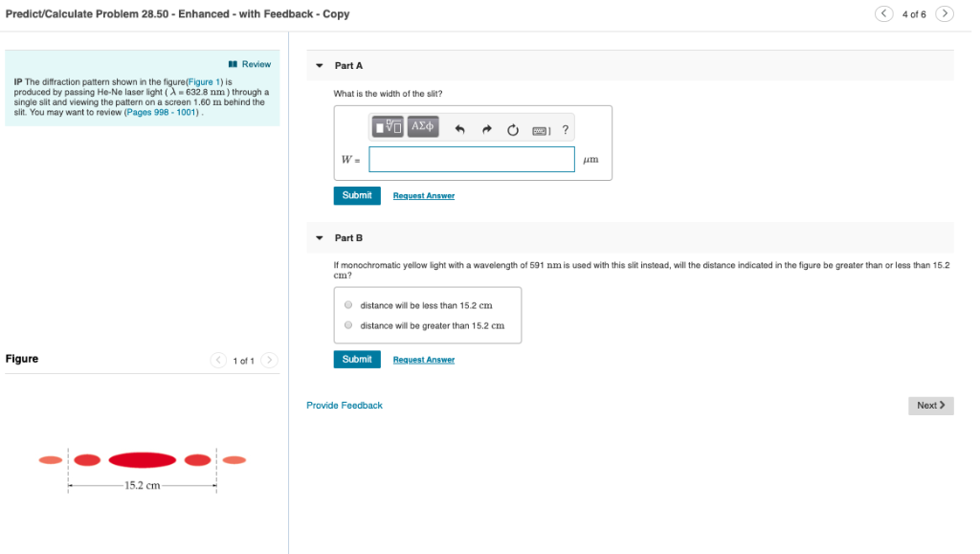Viewport: 980px width, 554px height.
Task: Click next arrow beside '4 of 6'
Action: 944,14
